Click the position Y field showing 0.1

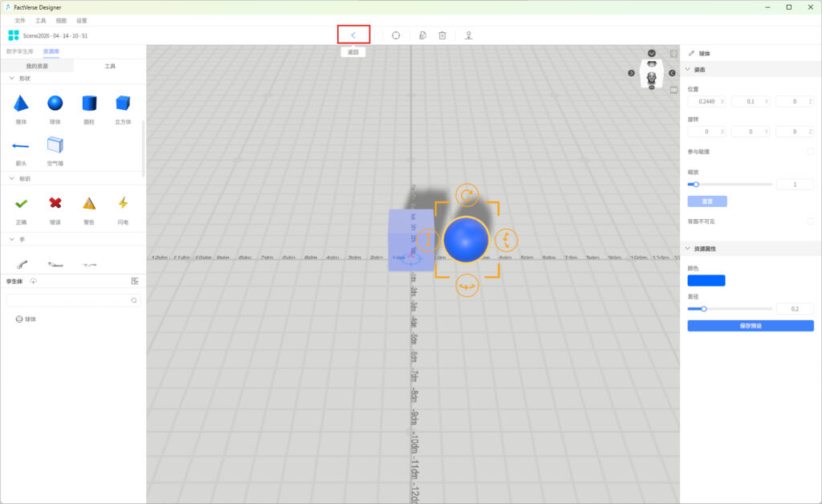pyautogui.click(x=751, y=102)
